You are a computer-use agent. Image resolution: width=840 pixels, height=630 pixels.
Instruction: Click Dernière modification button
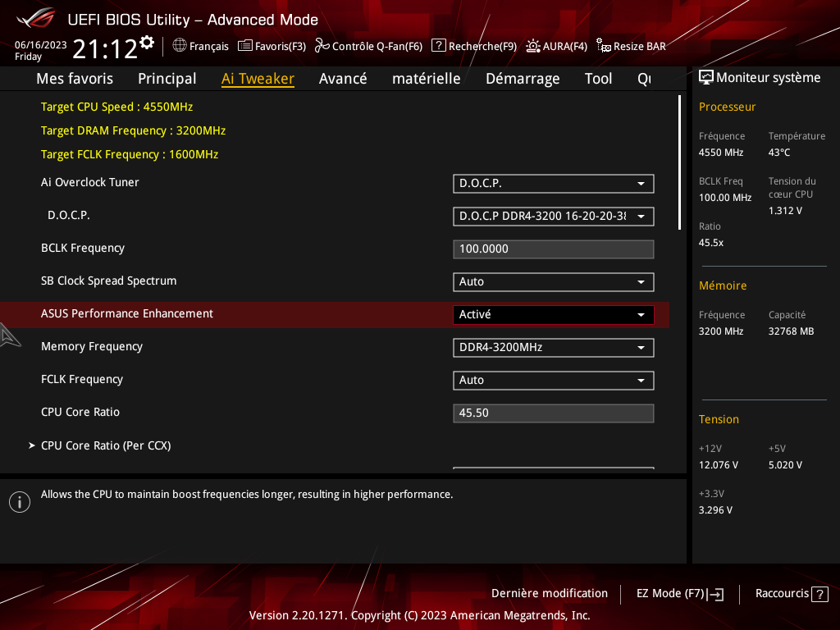(550, 594)
